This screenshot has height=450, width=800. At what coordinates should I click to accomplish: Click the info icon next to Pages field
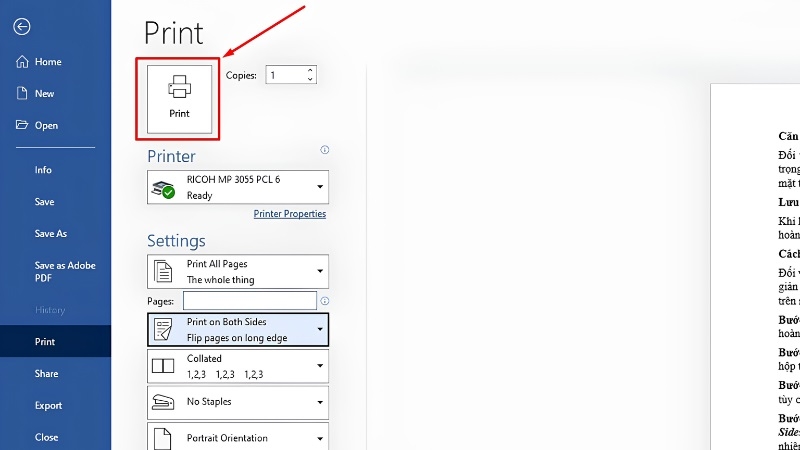324,301
